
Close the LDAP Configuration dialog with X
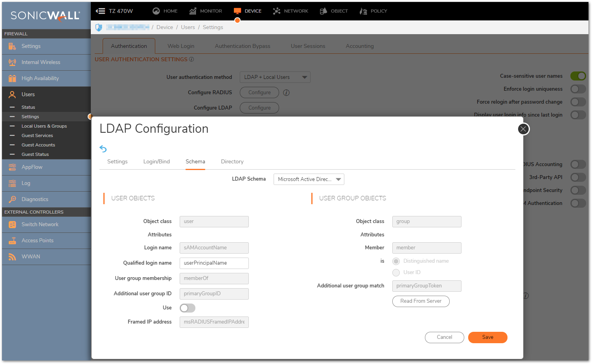click(523, 129)
